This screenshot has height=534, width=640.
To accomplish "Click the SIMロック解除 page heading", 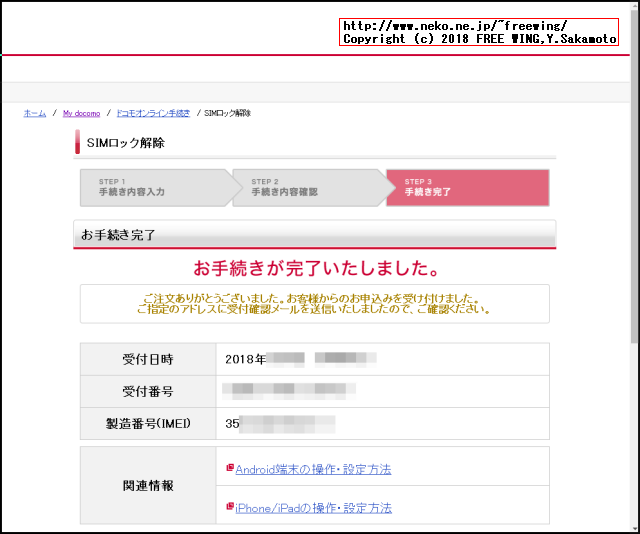I will coord(126,142).
